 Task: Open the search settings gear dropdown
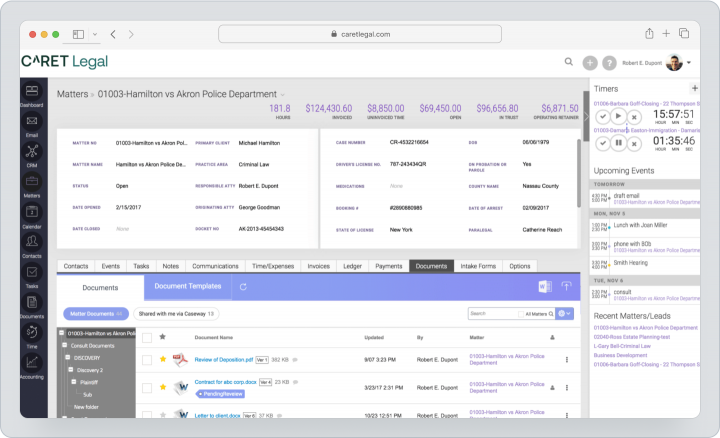564,314
